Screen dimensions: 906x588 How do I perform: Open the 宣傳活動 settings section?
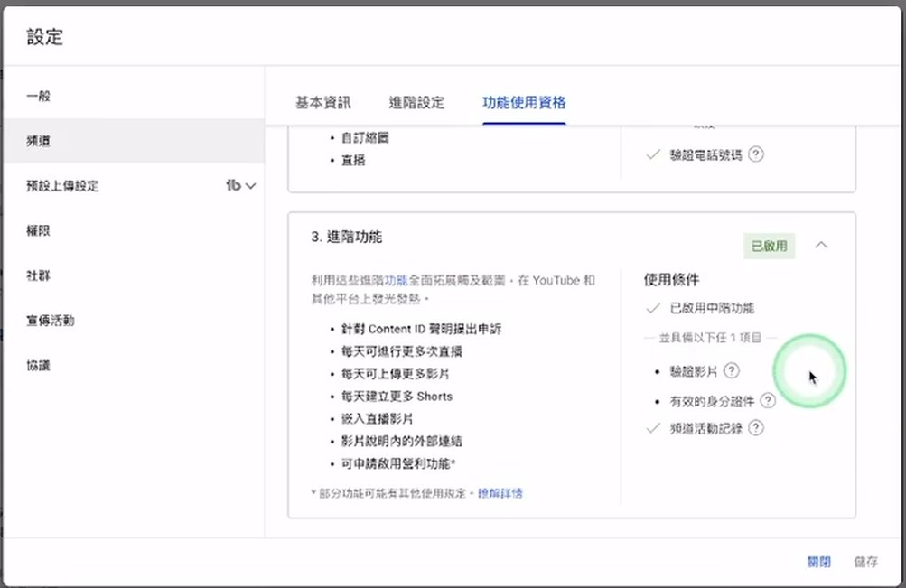click(134, 321)
